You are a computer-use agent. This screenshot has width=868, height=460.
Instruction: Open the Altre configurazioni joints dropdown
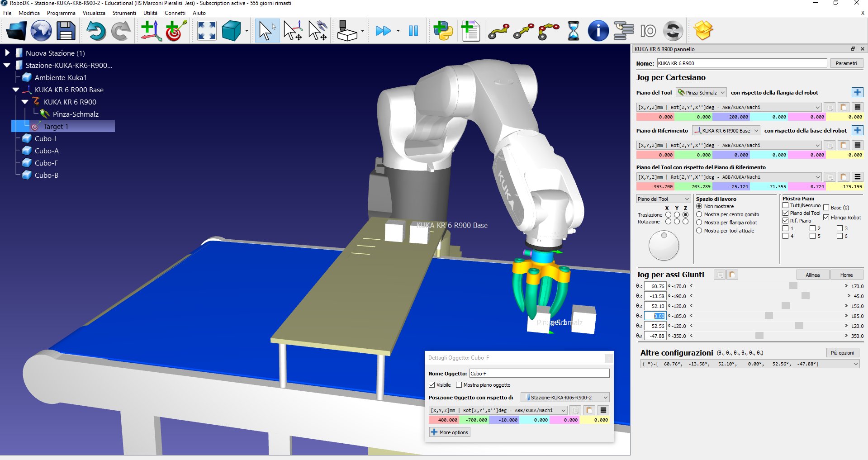point(750,364)
